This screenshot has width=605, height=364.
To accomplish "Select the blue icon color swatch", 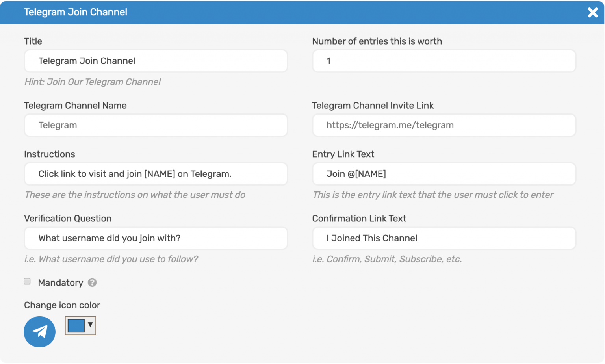I will pyautogui.click(x=76, y=326).
